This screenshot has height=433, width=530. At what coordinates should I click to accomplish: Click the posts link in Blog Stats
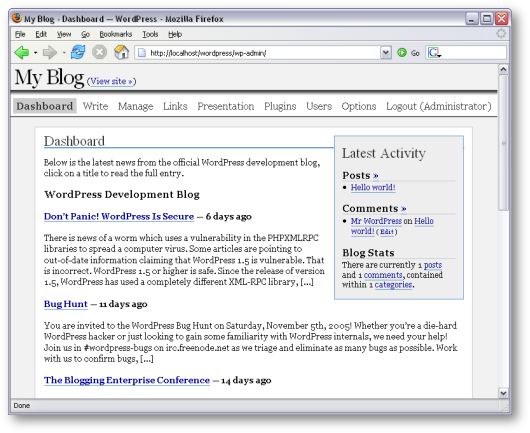433,265
